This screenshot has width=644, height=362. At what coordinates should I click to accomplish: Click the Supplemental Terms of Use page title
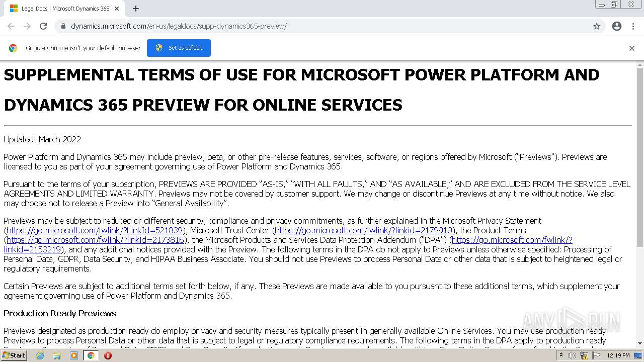[x=302, y=89]
